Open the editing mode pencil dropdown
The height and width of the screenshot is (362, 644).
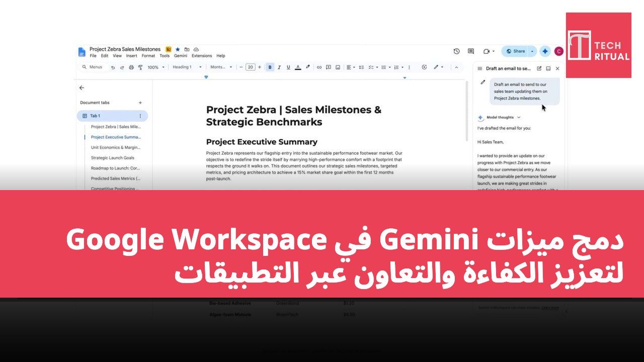click(x=439, y=67)
